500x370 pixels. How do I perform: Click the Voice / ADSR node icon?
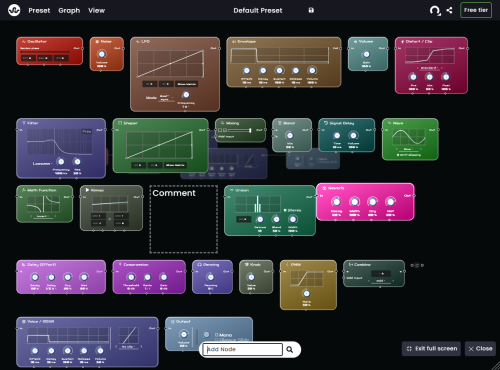pos(24,321)
